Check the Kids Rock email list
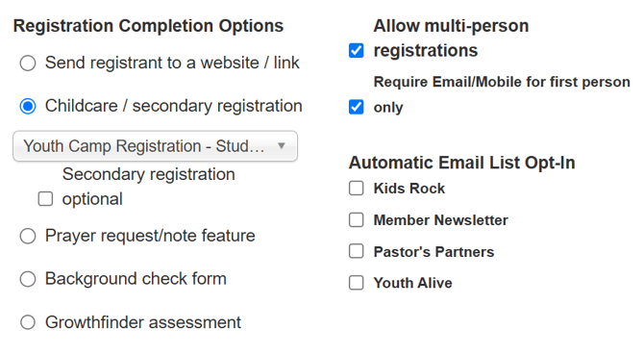The image size is (644, 355). [356, 189]
